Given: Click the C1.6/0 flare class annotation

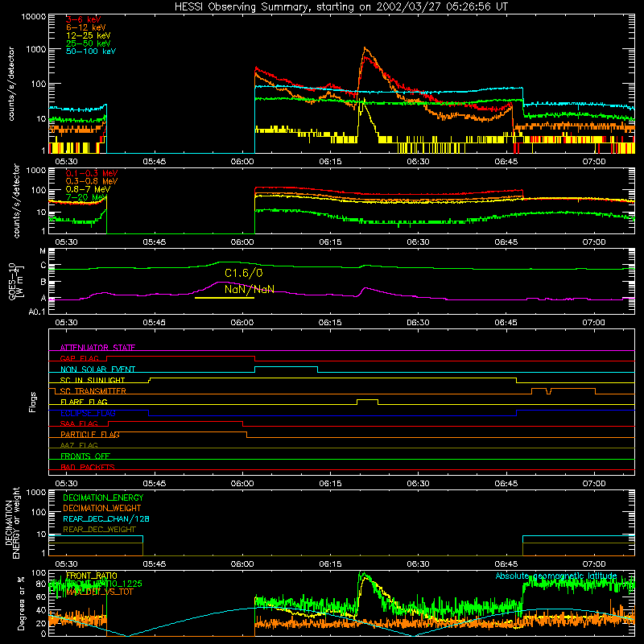Looking at the screenshot, I should [x=244, y=273].
